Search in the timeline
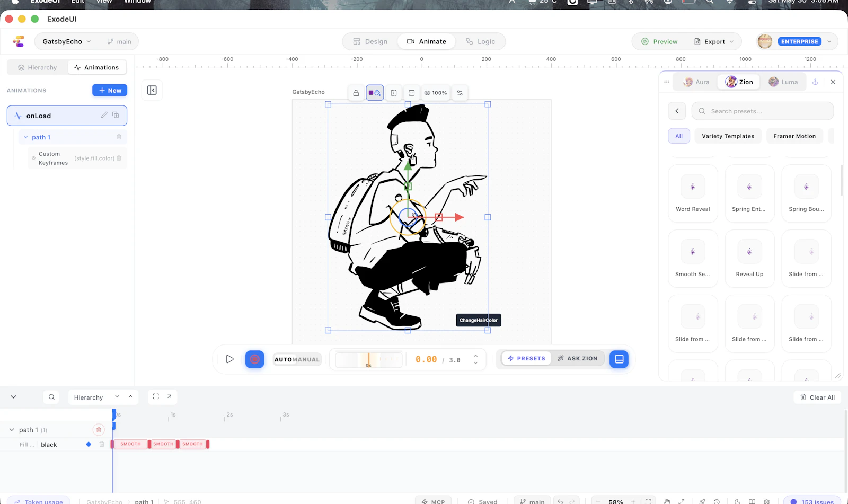 (51, 397)
